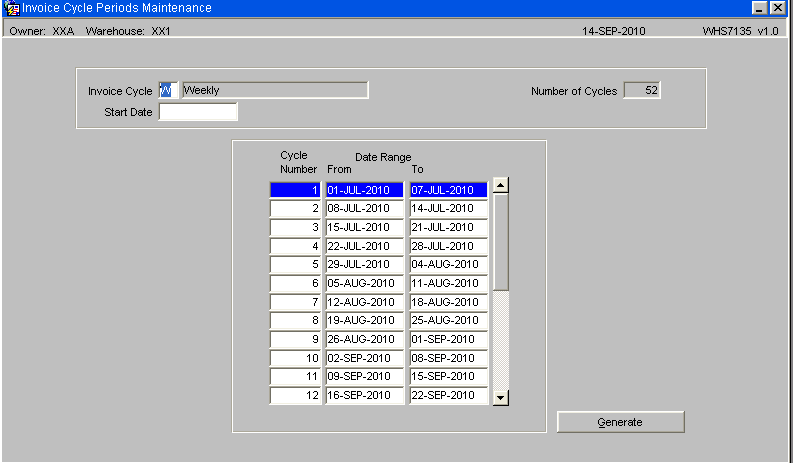
Task: Click From date 22-JUL-2010
Action: [365, 246]
